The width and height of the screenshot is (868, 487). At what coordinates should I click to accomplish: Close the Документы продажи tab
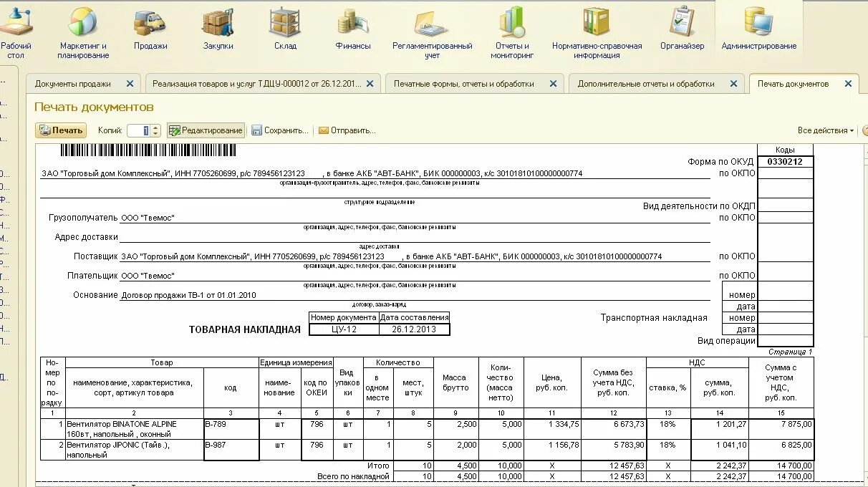click(130, 84)
